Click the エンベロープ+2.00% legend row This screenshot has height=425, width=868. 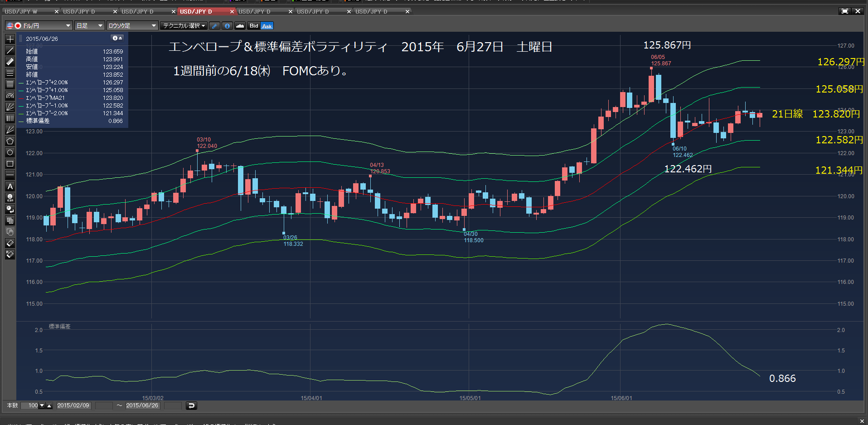[71, 83]
